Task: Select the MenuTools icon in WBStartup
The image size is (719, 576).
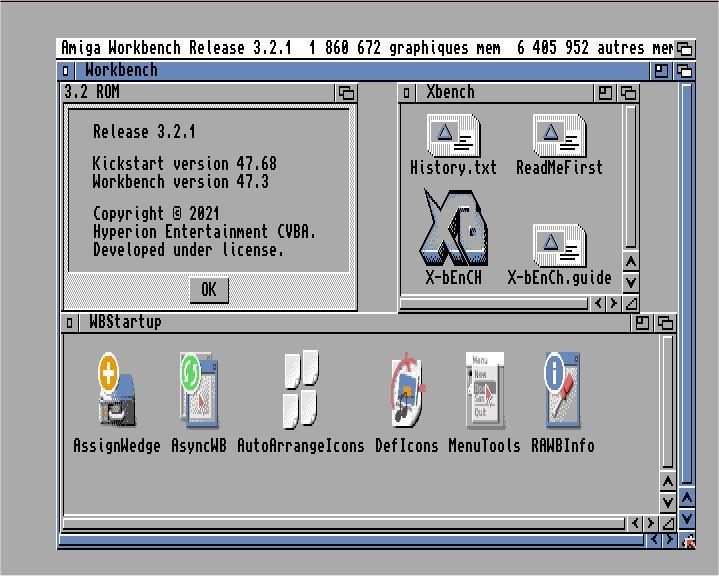Action: (x=485, y=390)
